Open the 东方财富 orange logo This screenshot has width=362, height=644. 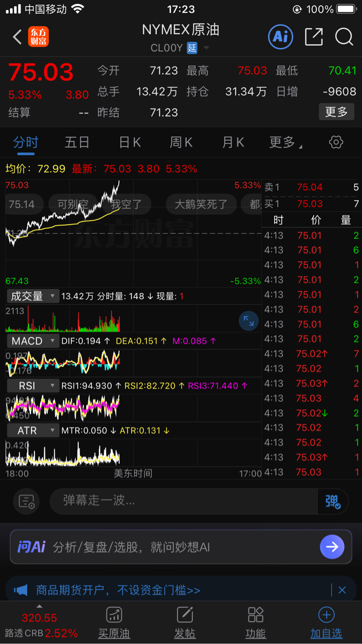pos(38,37)
